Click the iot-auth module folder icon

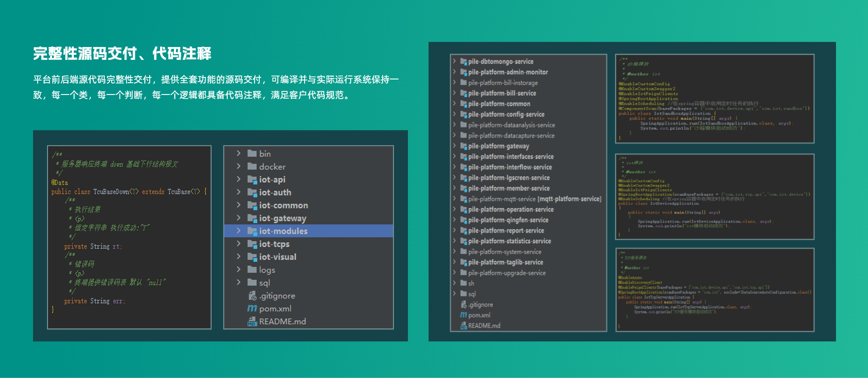(x=252, y=192)
